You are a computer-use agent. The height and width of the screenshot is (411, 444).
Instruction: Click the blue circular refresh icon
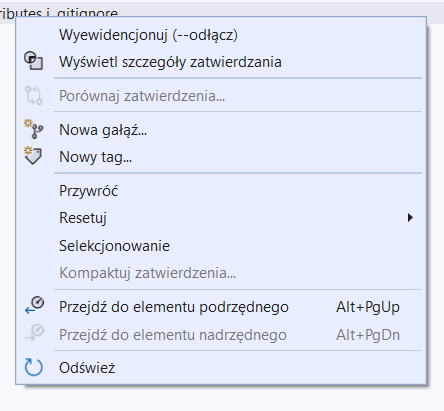click(34, 367)
